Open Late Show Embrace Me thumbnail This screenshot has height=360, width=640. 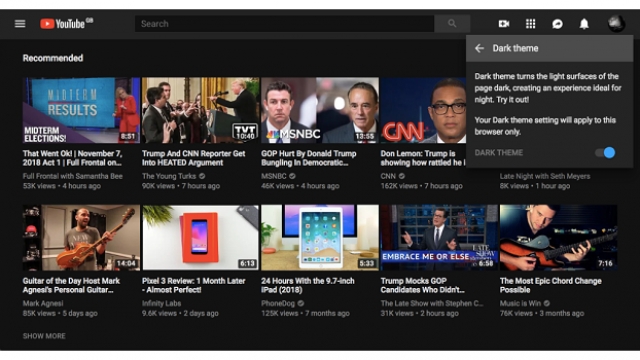[x=439, y=238]
